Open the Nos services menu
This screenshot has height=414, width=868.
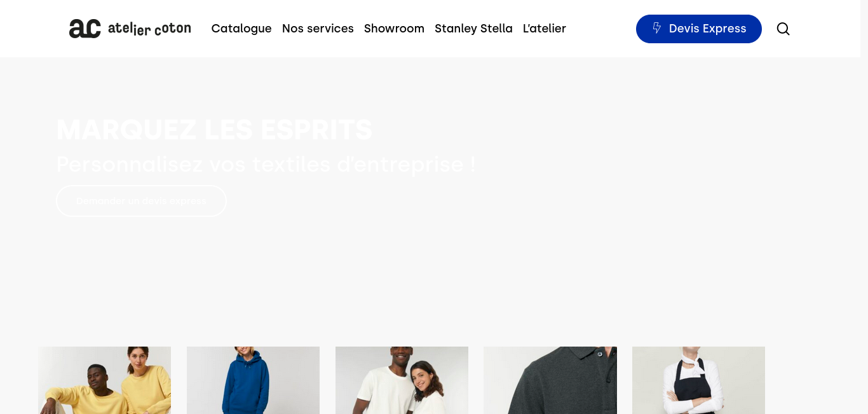[x=318, y=29]
